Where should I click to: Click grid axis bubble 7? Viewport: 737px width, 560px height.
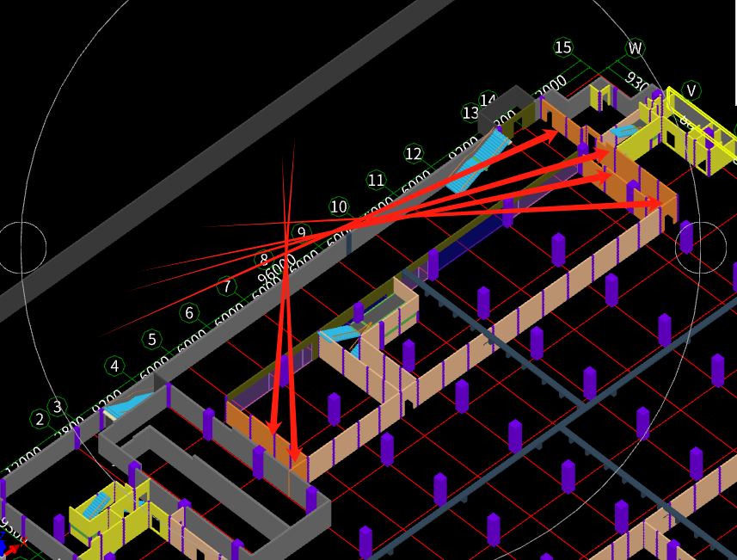pyautogui.click(x=227, y=286)
